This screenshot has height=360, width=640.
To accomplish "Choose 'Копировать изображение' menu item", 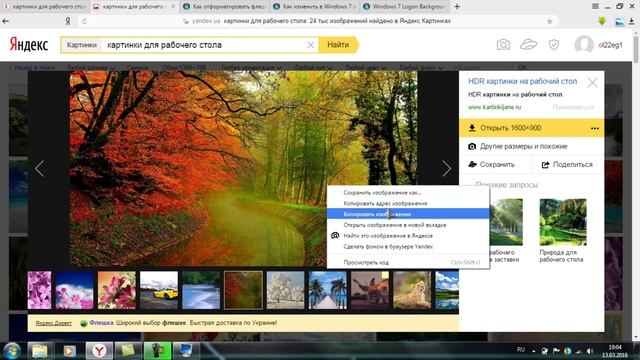I will pos(408,214).
